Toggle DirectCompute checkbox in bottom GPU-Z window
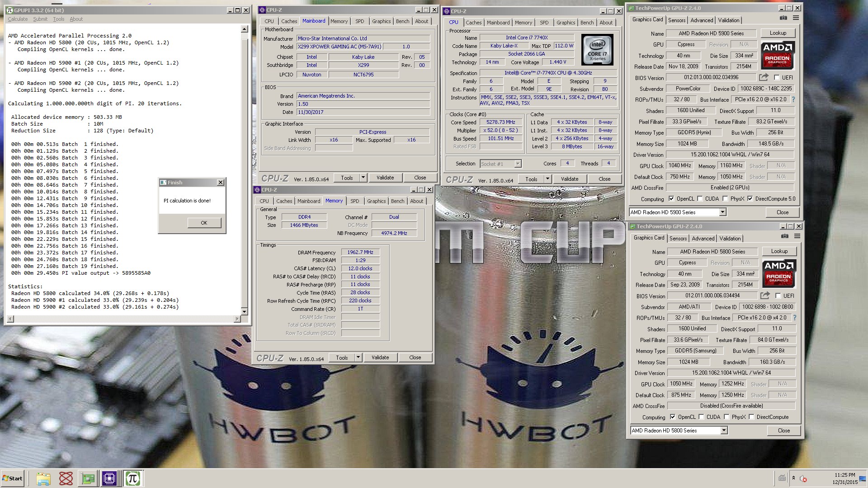Image resolution: width=868 pixels, height=488 pixels. [x=751, y=417]
